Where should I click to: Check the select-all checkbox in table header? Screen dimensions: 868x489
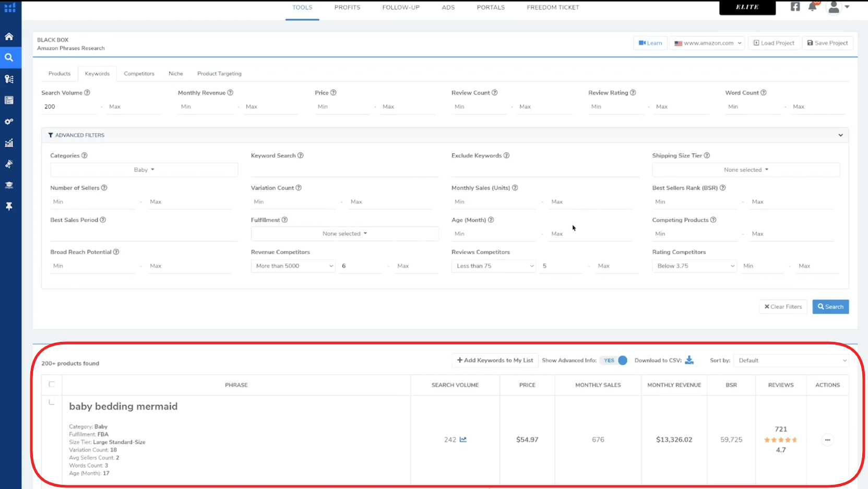(x=52, y=384)
